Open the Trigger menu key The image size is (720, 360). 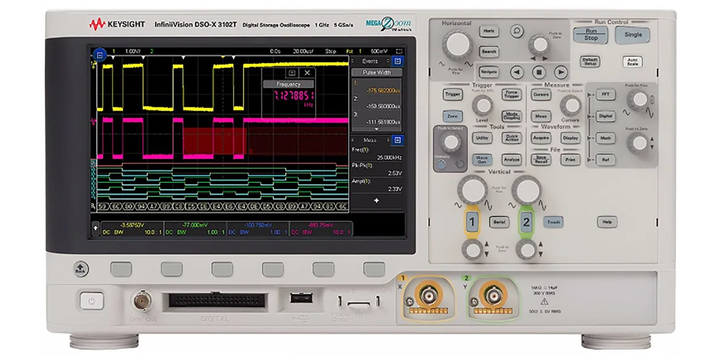coord(452,95)
